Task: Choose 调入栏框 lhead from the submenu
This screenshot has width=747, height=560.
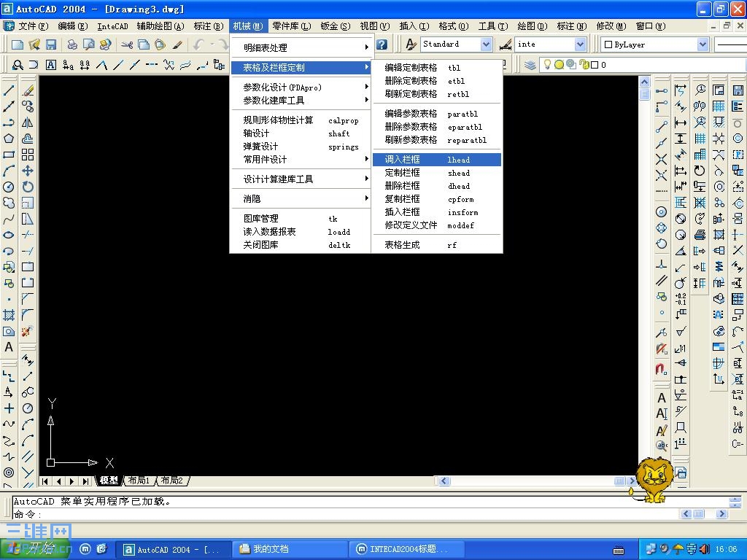Action: (x=437, y=160)
